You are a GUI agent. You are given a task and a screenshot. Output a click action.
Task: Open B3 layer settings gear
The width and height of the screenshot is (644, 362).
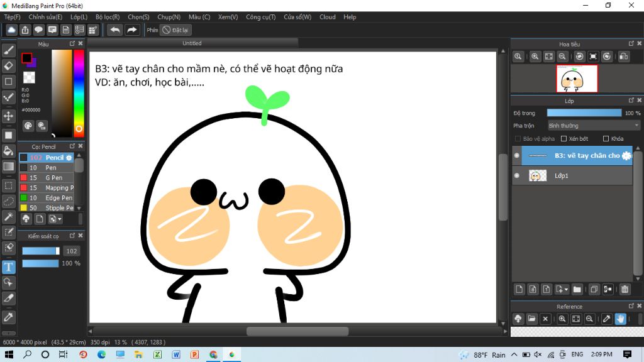click(x=626, y=156)
